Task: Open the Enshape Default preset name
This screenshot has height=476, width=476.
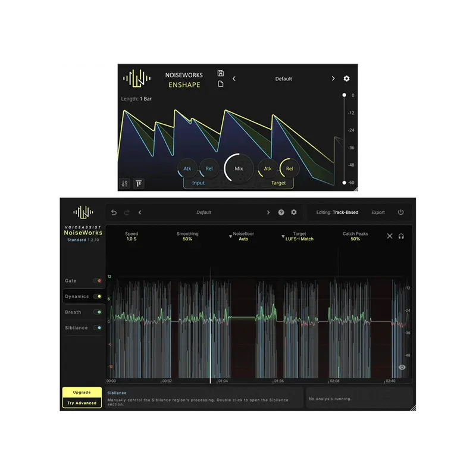Action: pyautogui.click(x=283, y=79)
